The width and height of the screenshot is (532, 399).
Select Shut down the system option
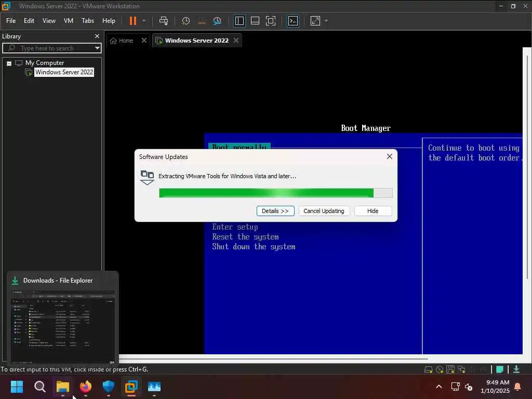(x=254, y=247)
